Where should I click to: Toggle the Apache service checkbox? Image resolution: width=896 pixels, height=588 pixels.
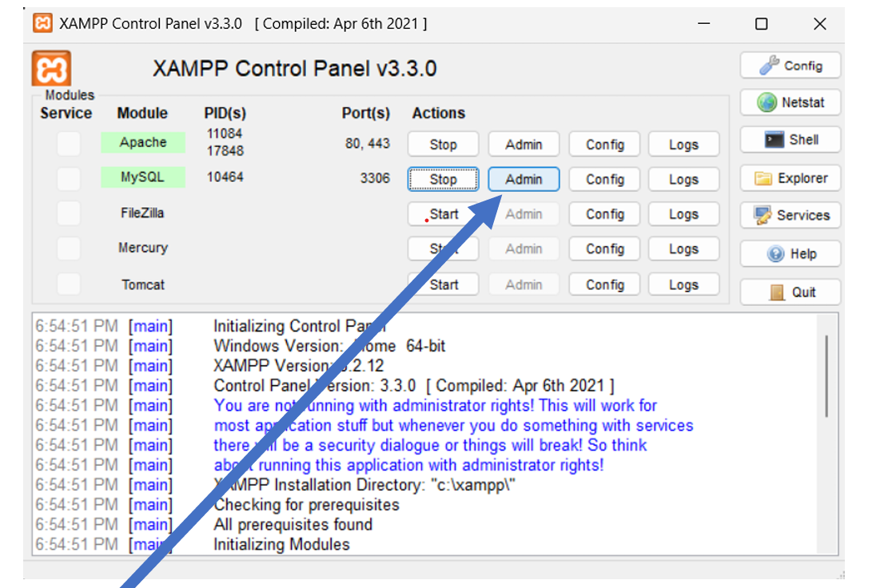[69, 144]
